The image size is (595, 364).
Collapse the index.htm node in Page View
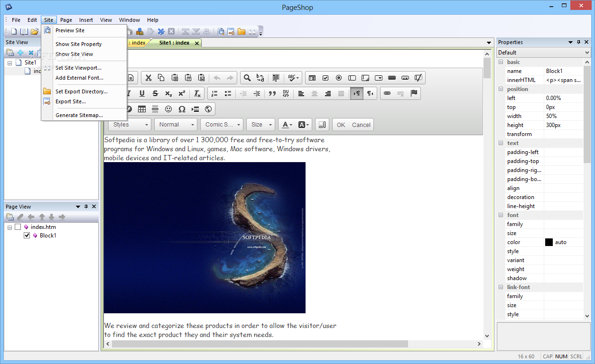(10, 227)
